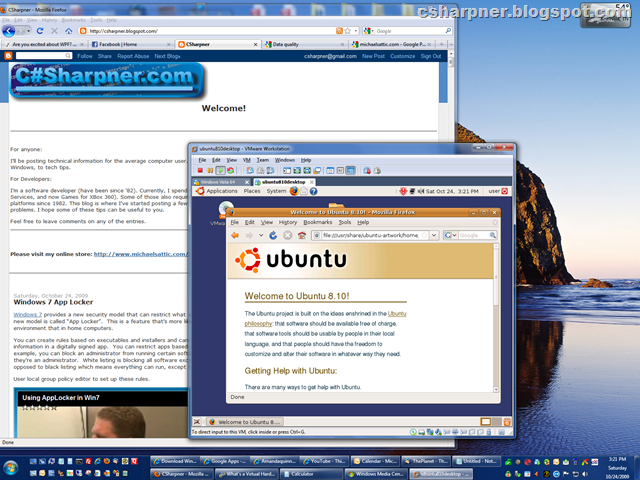
Task: Switch to the Data quality tab
Action: [x=304, y=44]
